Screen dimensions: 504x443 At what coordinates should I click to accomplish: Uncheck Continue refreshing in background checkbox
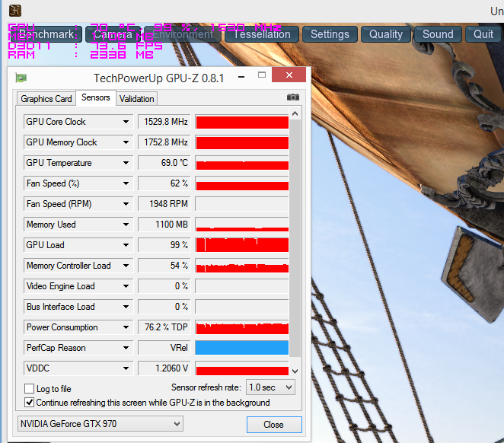pyautogui.click(x=29, y=402)
